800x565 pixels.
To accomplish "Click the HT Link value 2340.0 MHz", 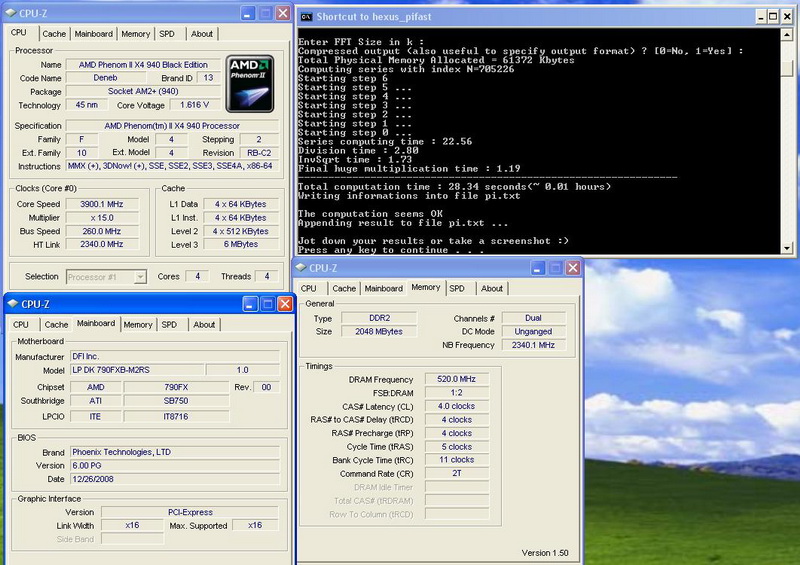I will click(102, 244).
